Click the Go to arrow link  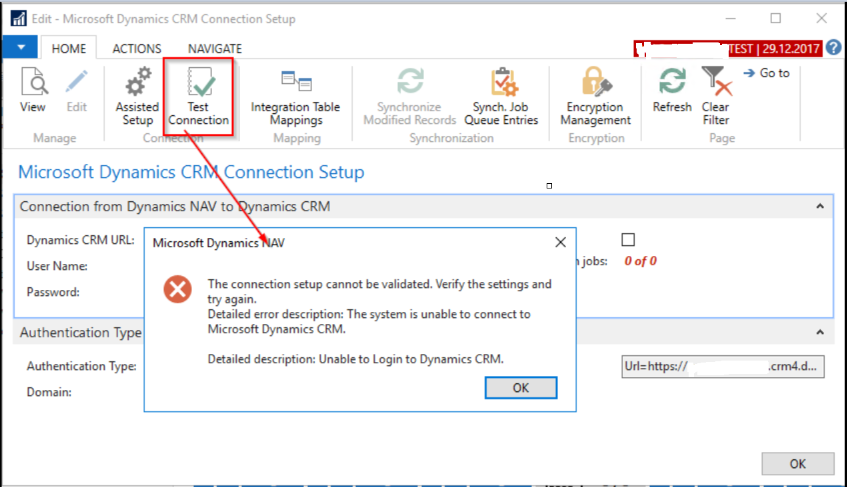point(767,73)
